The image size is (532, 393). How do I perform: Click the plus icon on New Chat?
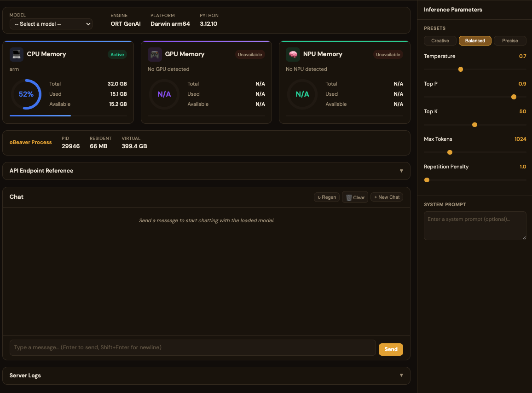376,197
